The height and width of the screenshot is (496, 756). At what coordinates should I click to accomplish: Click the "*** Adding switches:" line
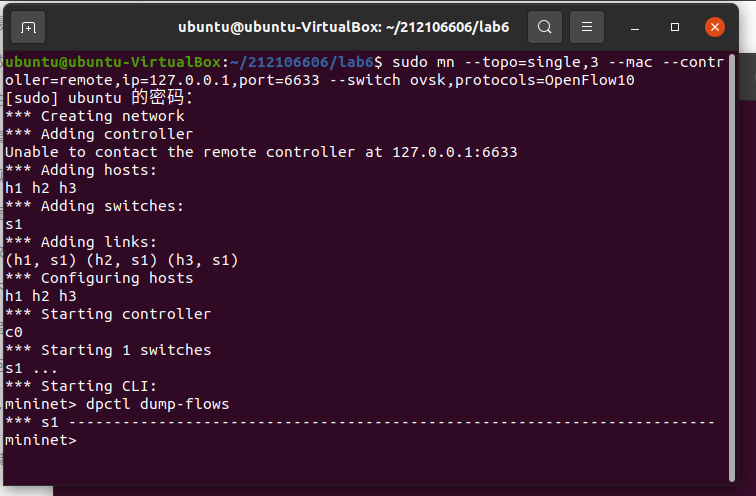[x=95, y=206]
